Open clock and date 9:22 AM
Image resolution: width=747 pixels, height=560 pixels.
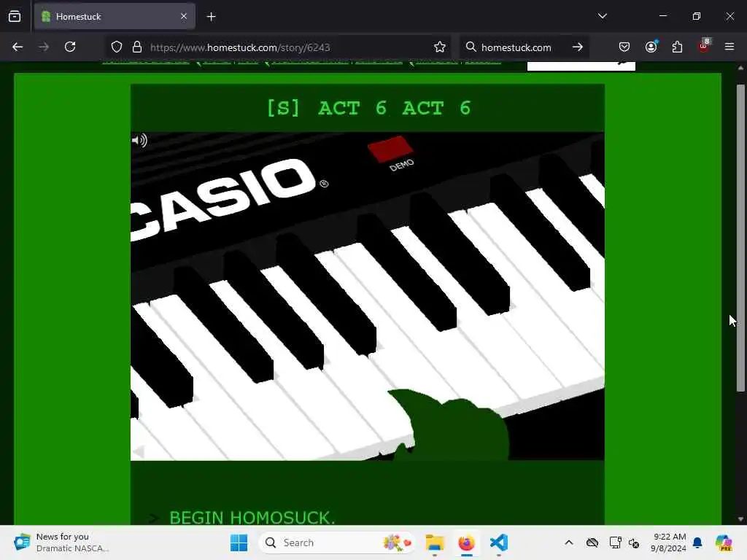click(x=669, y=542)
